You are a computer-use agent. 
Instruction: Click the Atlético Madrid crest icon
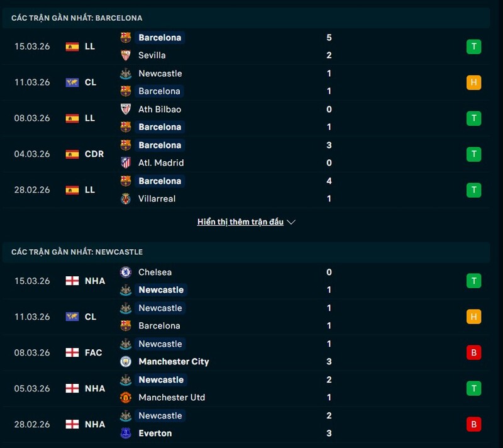tap(126, 163)
